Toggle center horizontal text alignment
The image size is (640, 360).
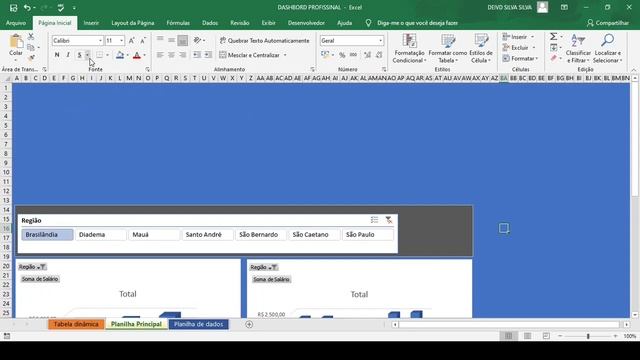point(171,55)
